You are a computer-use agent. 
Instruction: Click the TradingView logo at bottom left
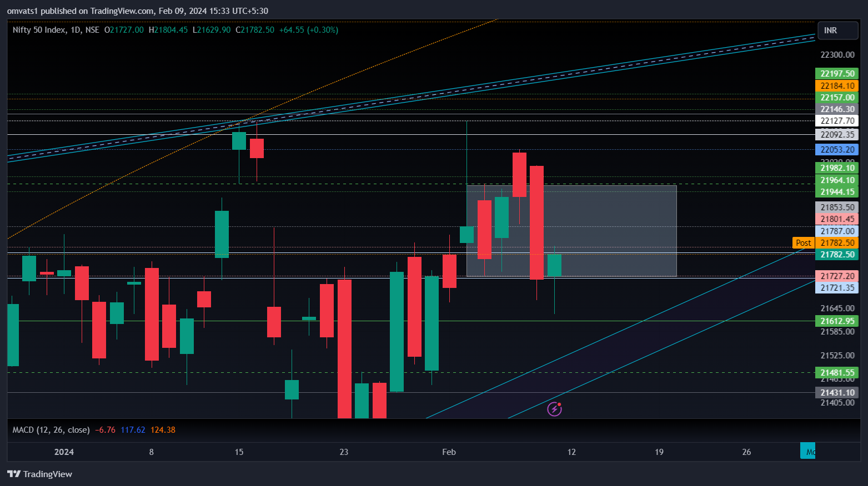click(x=39, y=474)
